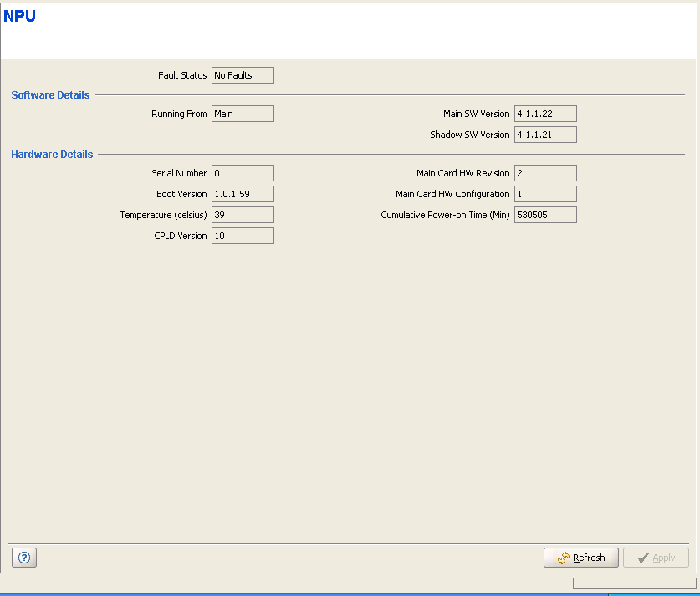This screenshot has width=700, height=596.
Task: Click the Refresh button
Action: (580, 558)
